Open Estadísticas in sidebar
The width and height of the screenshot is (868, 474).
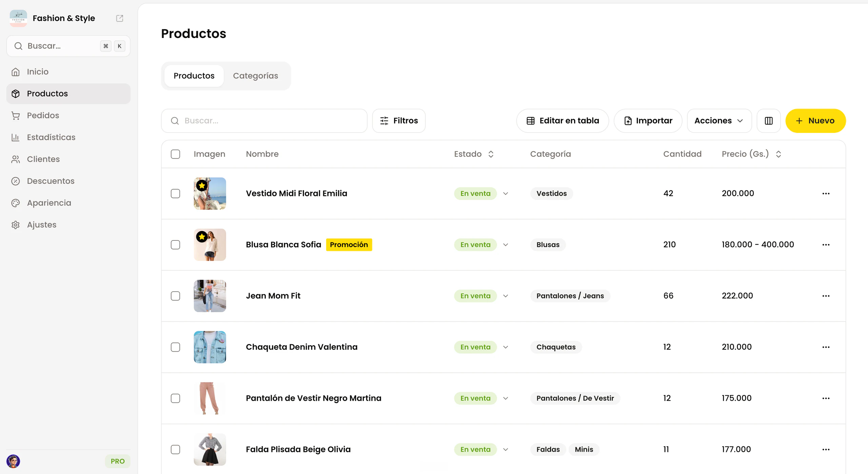pyautogui.click(x=68, y=137)
